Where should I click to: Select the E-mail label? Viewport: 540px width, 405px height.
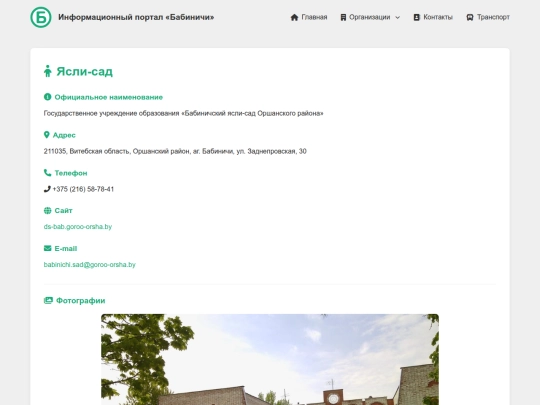66,248
